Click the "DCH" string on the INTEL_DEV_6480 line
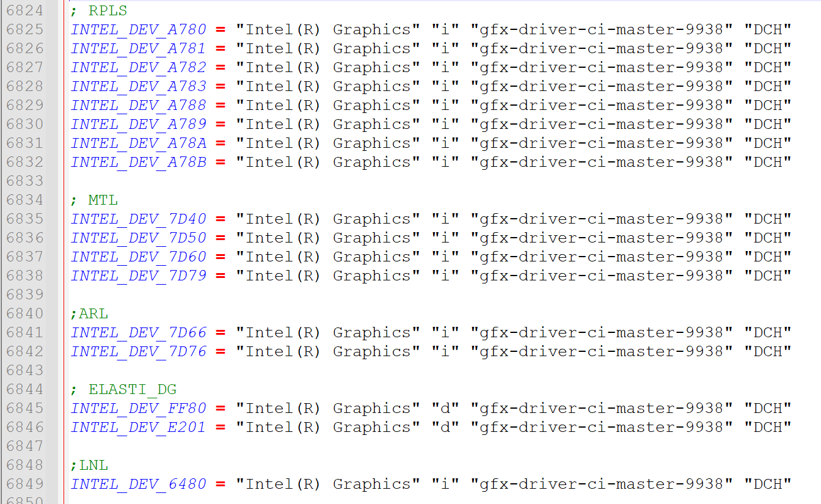Viewport: 821px width, 504px height. [768, 484]
